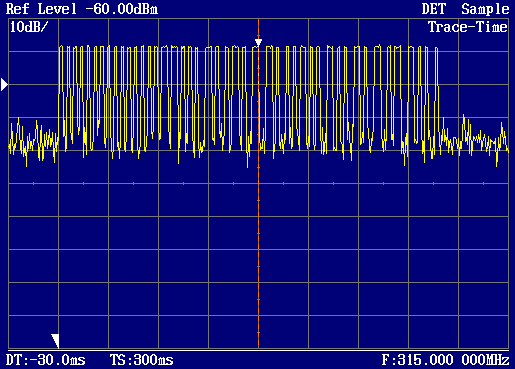
Task: Click the trigger delay marker triangle at bottom left
Action: point(55,341)
